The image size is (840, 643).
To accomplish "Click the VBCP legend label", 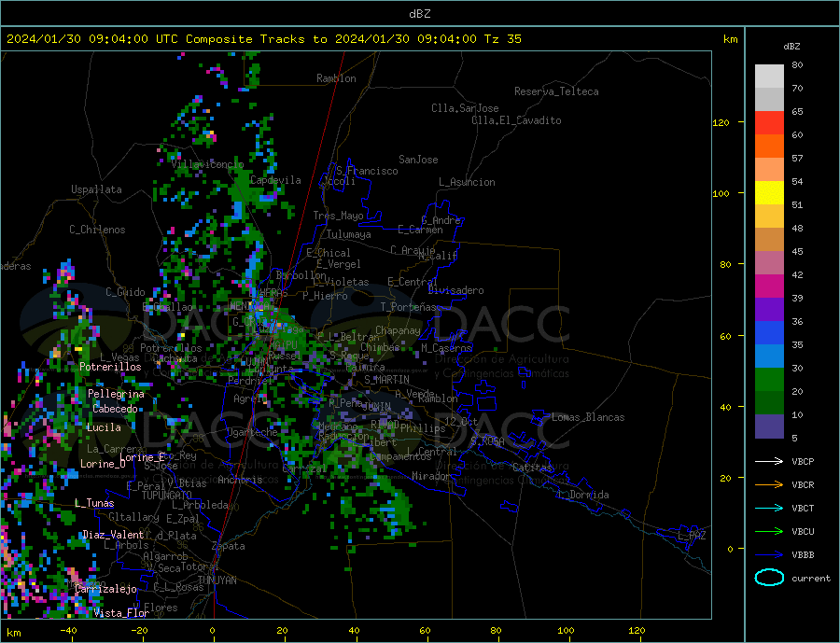I will coord(803,461).
